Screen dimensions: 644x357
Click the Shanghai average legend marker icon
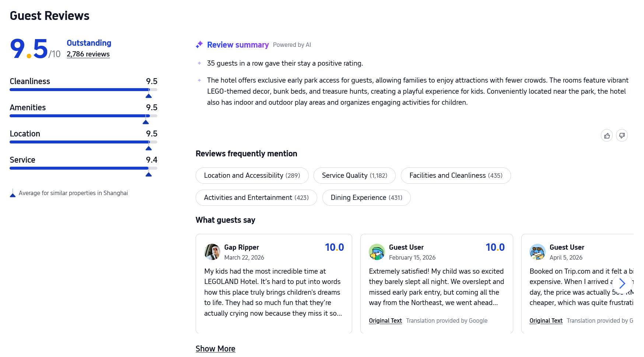coord(13,194)
